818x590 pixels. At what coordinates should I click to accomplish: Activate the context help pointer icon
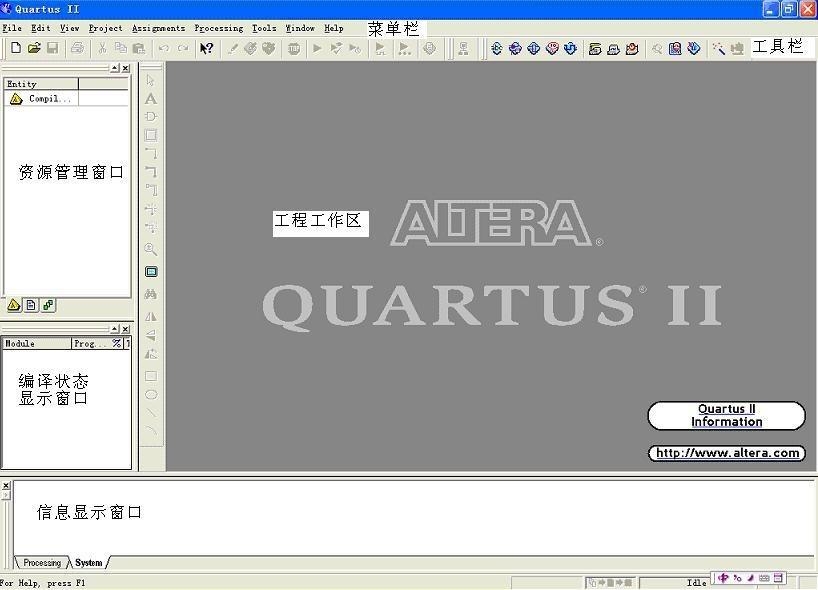(x=207, y=48)
